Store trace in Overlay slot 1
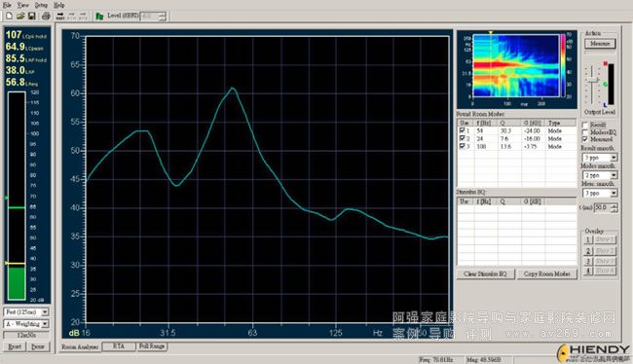633x364 pixels. click(588, 239)
